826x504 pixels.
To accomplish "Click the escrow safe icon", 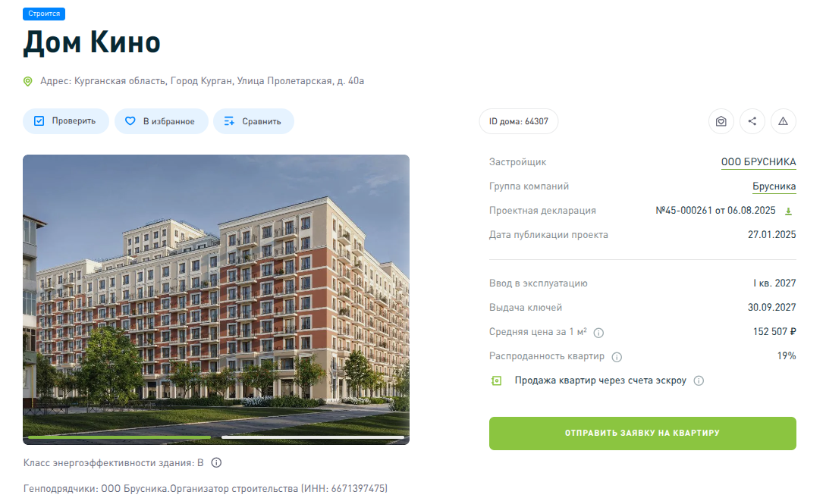I will [x=496, y=380].
